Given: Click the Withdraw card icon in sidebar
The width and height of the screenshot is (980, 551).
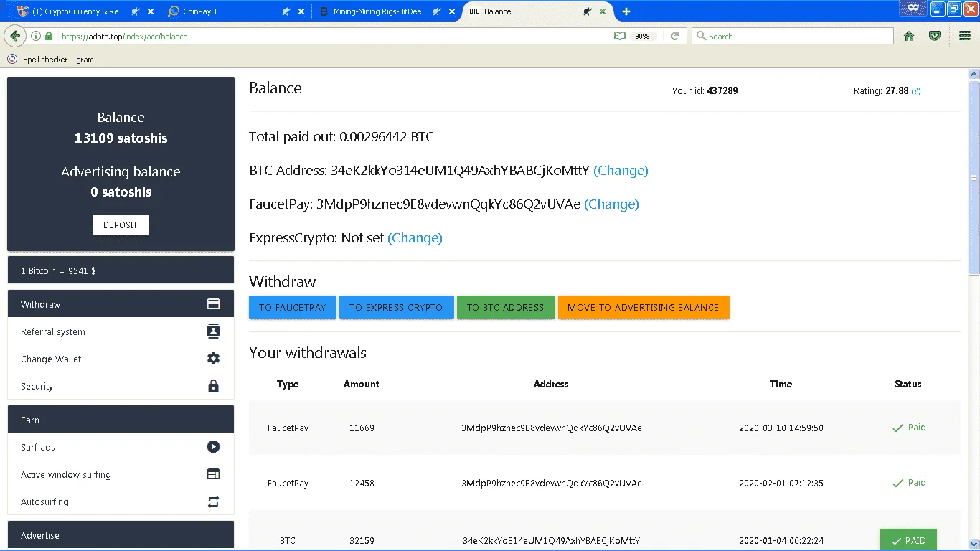Looking at the screenshot, I should 213,304.
